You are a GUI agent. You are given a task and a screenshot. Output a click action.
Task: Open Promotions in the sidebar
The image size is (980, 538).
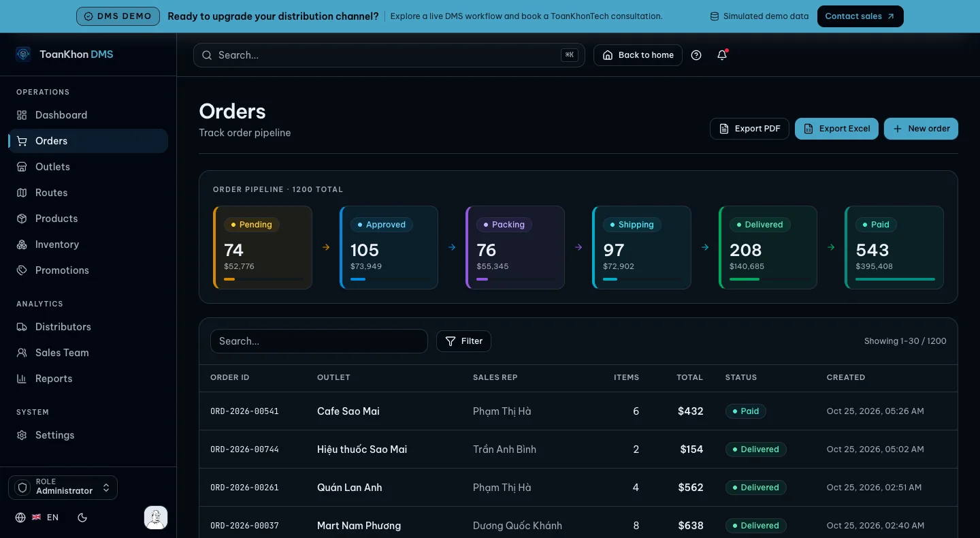tap(88, 270)
